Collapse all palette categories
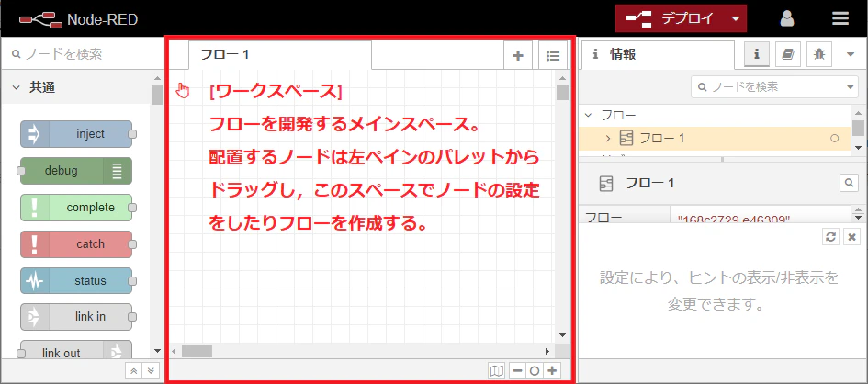Image resolution: width=868 pixels, height=384 pixels. click(x=133, y=371)
